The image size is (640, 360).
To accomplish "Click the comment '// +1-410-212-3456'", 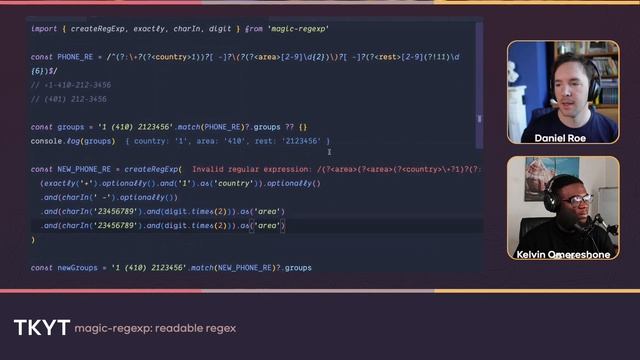I will click(71, 85).
